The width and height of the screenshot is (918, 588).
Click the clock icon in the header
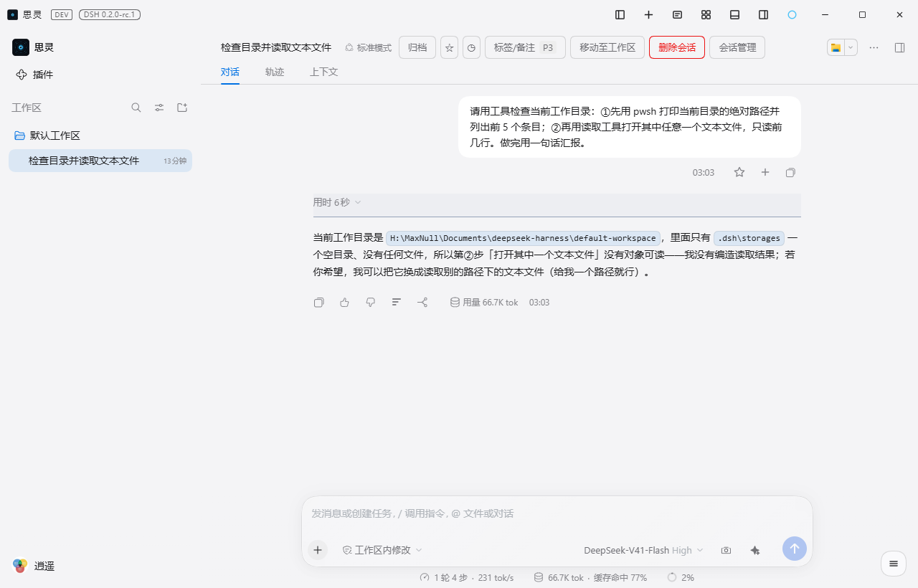tap(471, 47)
